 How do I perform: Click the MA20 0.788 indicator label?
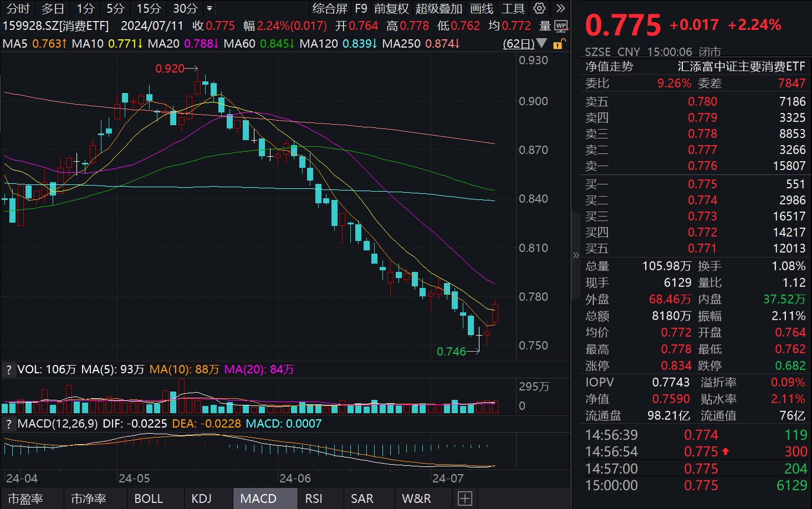[183, 43]
